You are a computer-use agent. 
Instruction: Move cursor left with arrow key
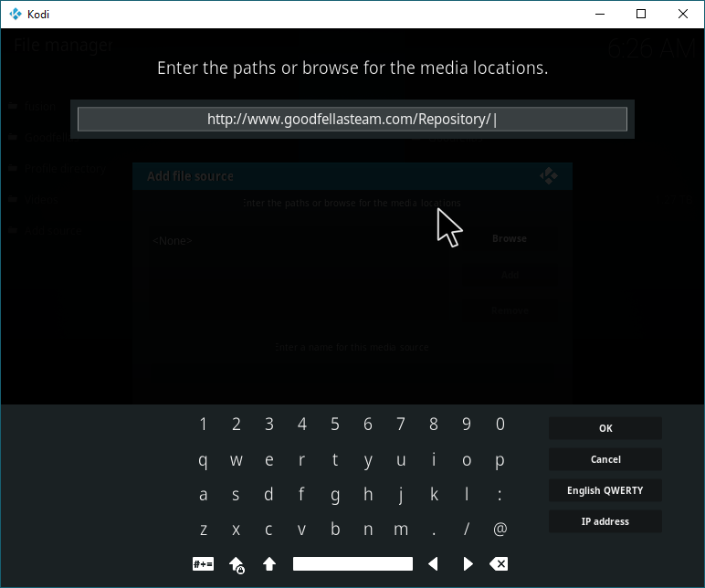click(433, 563)
